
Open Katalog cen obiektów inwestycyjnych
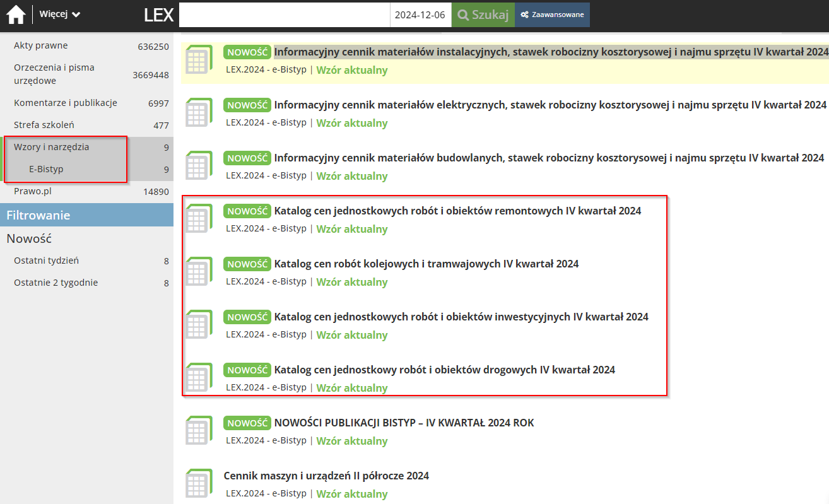pos(461,317)
